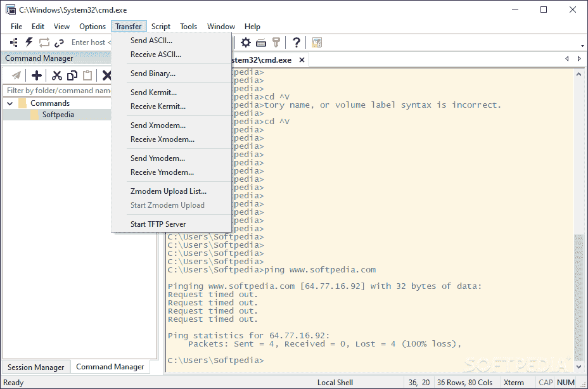The height and width of the screenshot is (389, 588).
Task: Open Session Options with the gear icon
Action: (x=246, y=42)
